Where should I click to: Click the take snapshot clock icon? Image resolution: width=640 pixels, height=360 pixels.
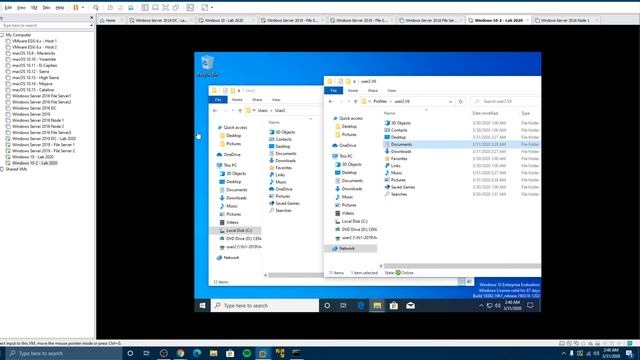110,7
